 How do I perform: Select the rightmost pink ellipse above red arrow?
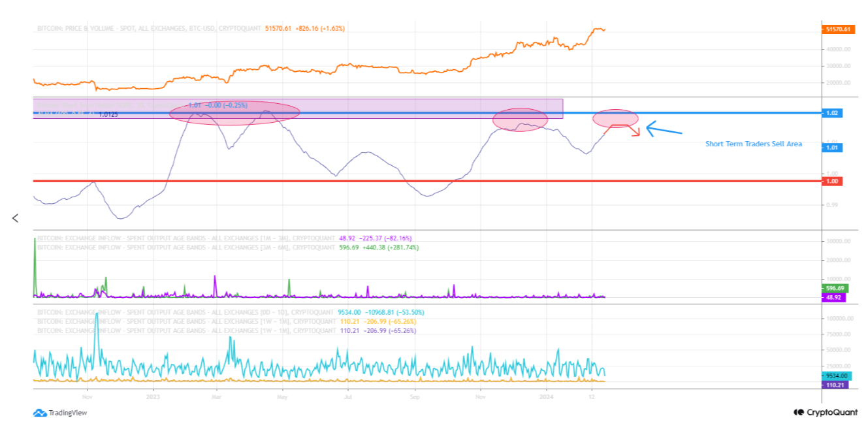615,118
